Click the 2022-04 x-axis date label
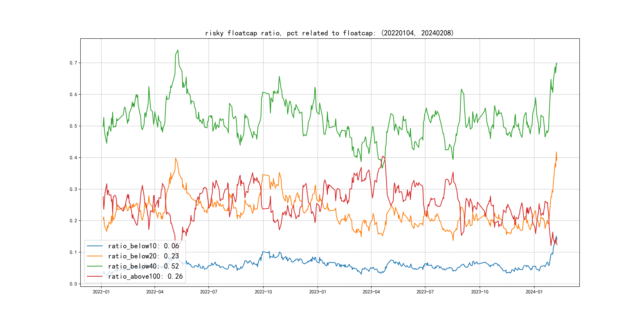Viewport: 644px width, 322px height. [155, 292]
